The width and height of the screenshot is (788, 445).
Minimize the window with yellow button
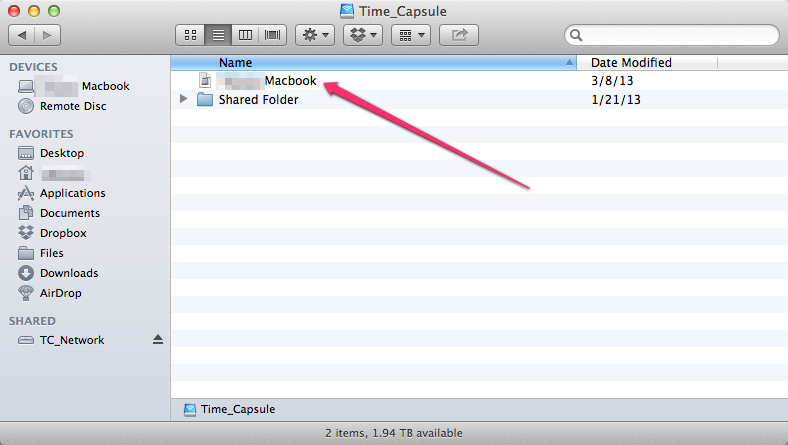pyautogui.click(x=34, y=11)
